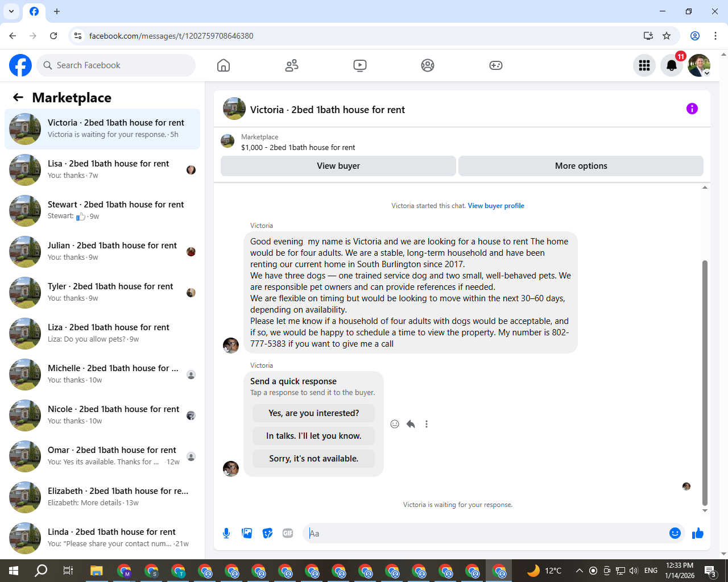Open the Facebook menu grid icon

(x=644, y=65)
